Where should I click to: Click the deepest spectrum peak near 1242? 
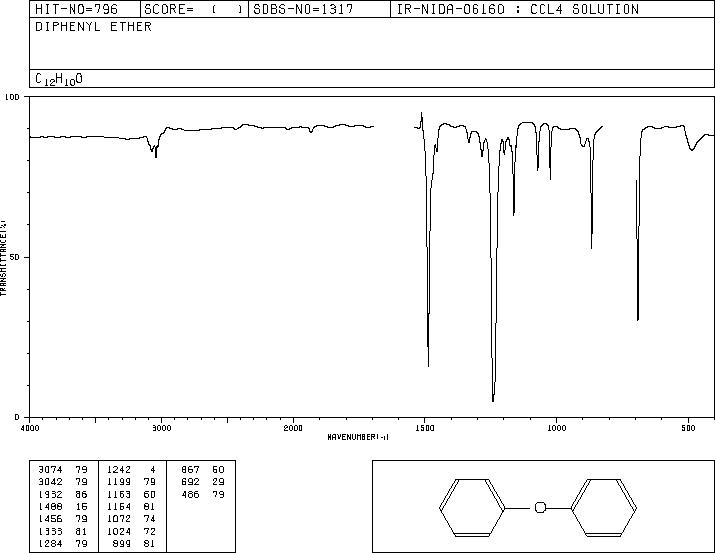(493, 400)
